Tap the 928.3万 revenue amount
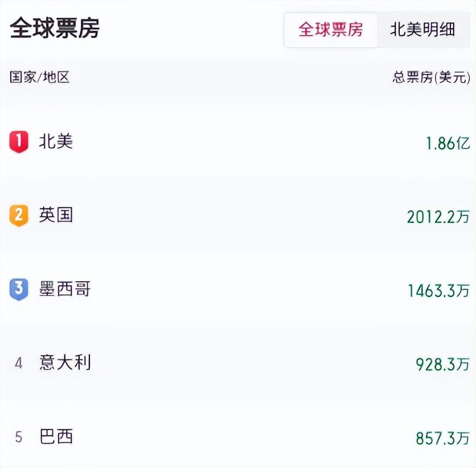The image size is (476, 468). [x=442, y=364]
